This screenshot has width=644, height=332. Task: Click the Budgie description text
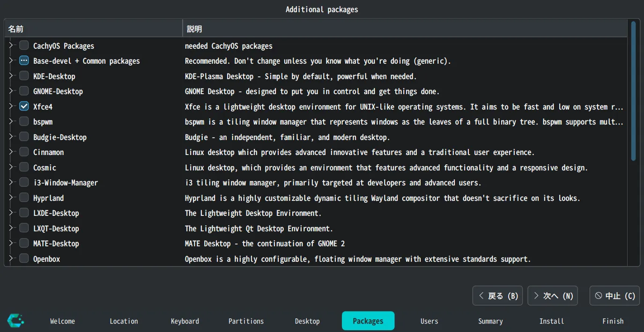pos(288,137)
